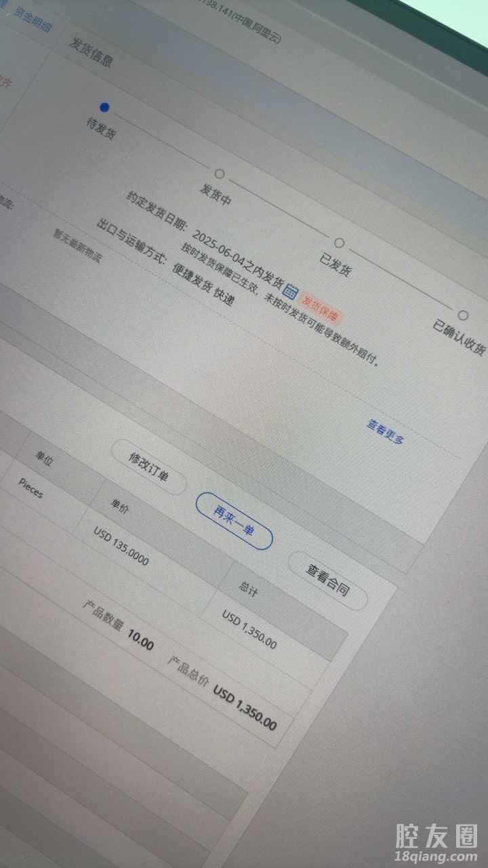Click the 发货信息 heading

90,52
